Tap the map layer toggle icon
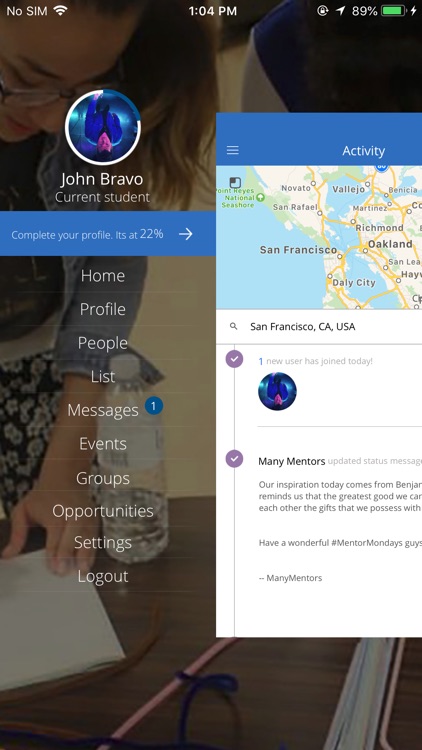 click(235, 182)
